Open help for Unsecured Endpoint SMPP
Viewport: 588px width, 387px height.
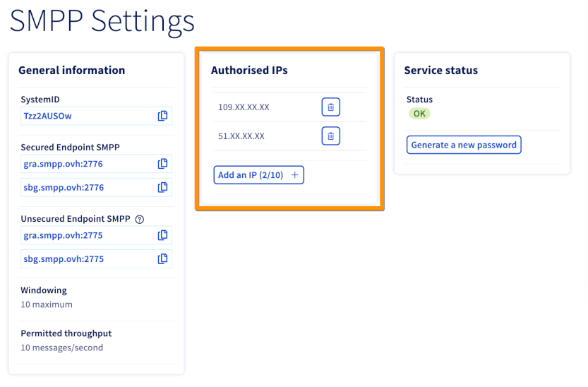(x=139, y=220)
